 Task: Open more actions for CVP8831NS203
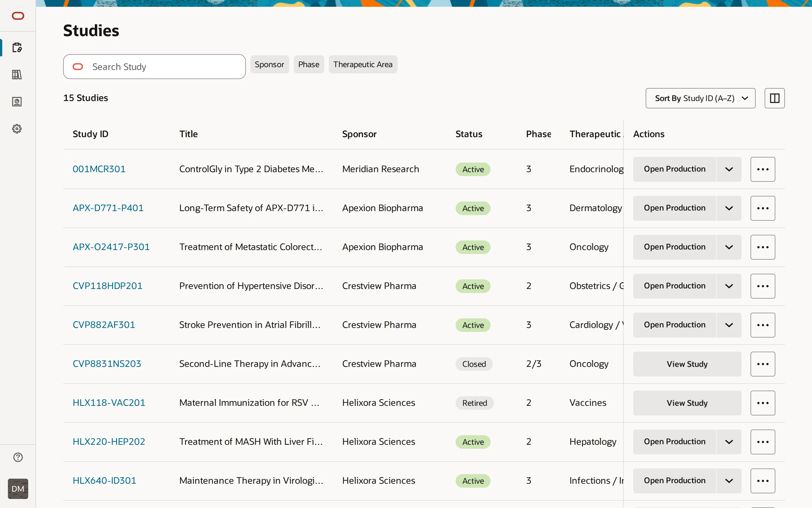(x=763, y=364)
